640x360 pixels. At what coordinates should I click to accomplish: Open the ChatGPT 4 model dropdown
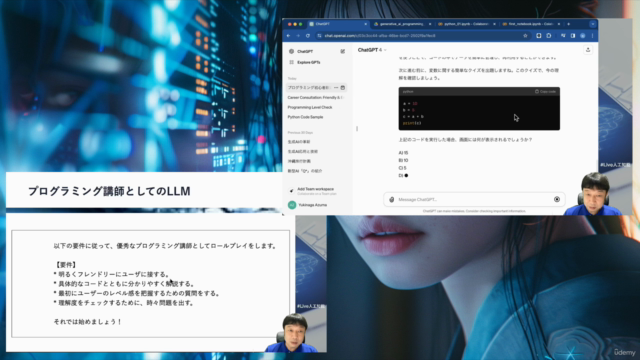pyautogui.click(x=372, y=50)
